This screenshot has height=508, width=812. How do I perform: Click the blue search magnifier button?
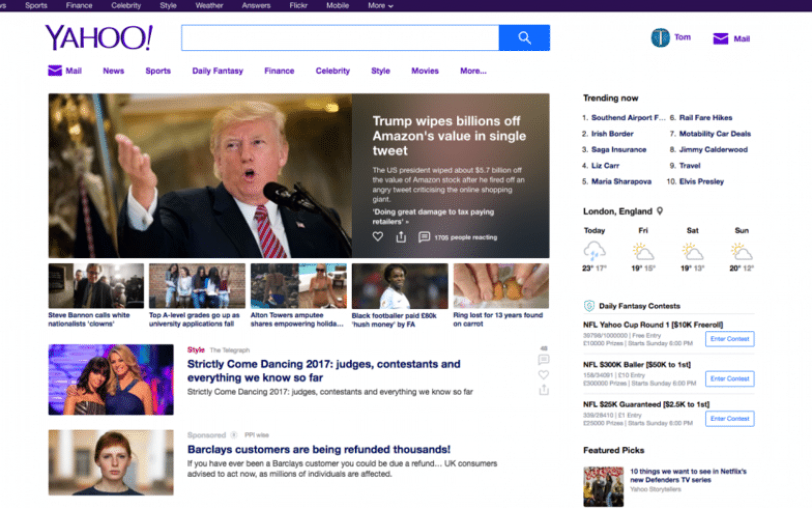(x=524, y=38)
